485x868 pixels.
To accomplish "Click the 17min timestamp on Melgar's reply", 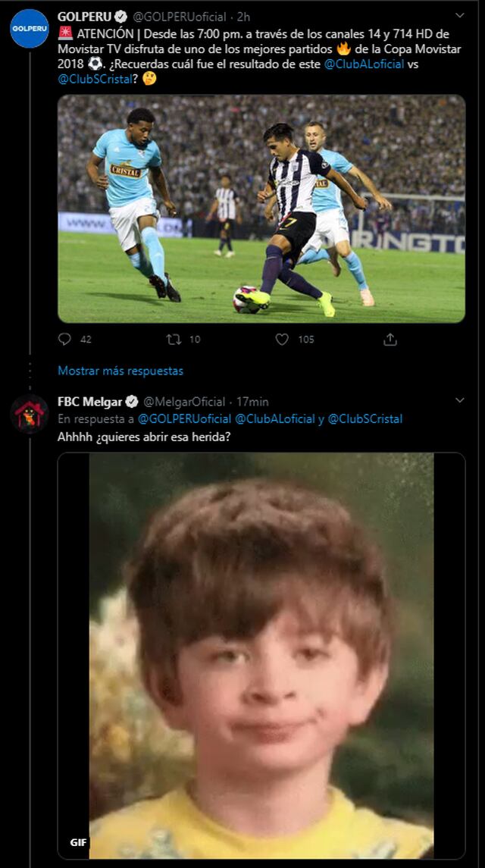I will pyautogui.click(x=253, y=401).
